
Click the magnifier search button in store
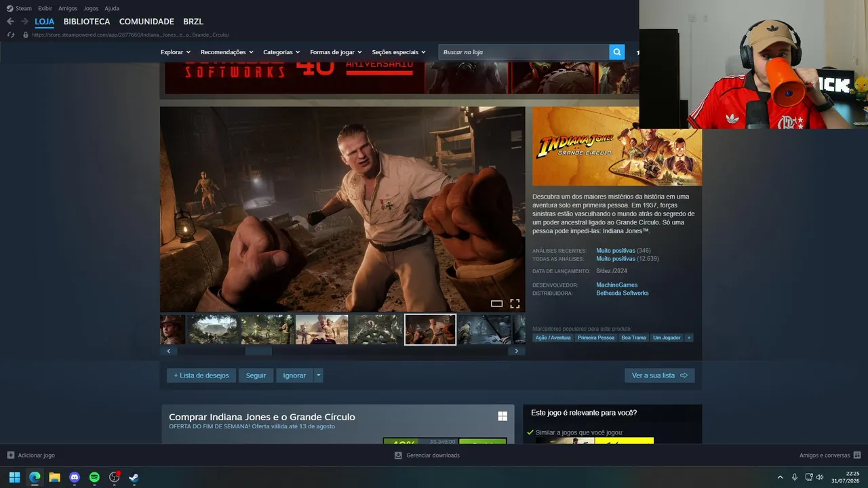tap(616, 52)
